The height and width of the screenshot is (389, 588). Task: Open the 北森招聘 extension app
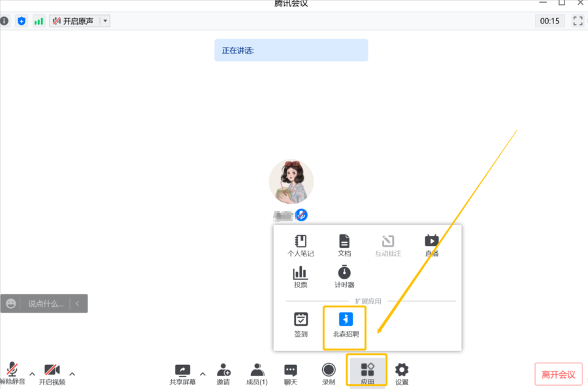346,325
